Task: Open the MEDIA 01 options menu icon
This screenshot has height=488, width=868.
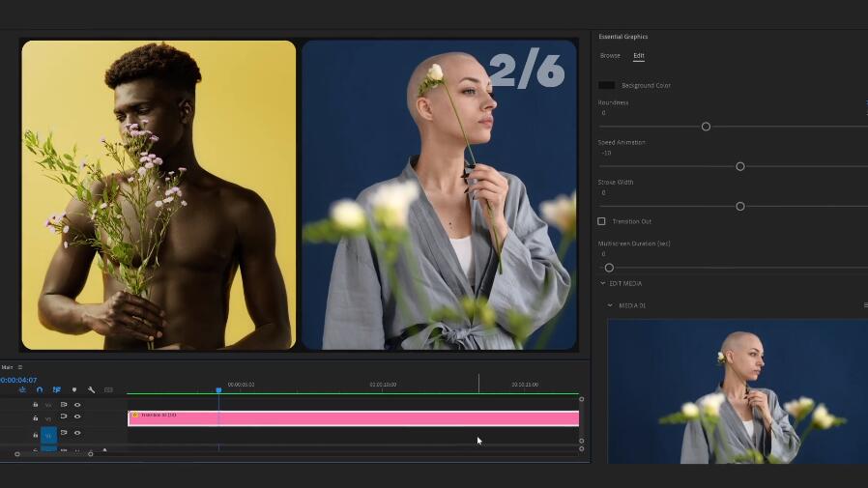Action: (865, 305)
